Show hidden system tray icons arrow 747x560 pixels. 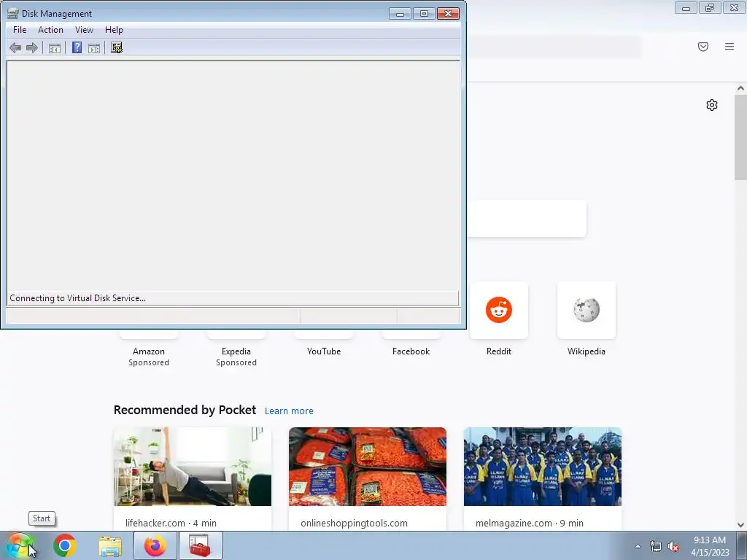(638, 547)
